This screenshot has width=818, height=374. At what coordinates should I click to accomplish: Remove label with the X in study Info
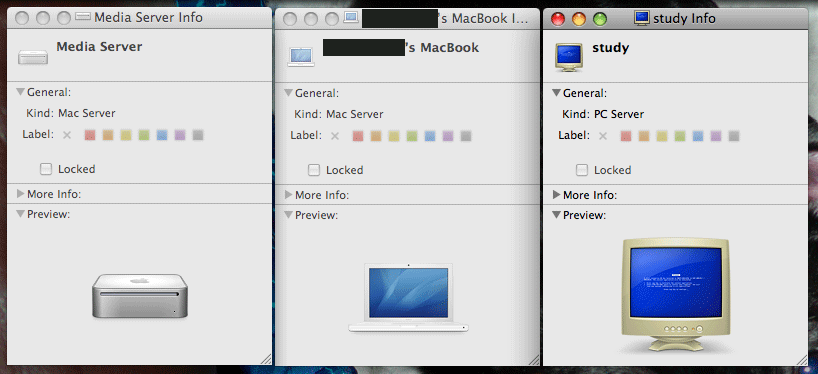coord(603,136)
